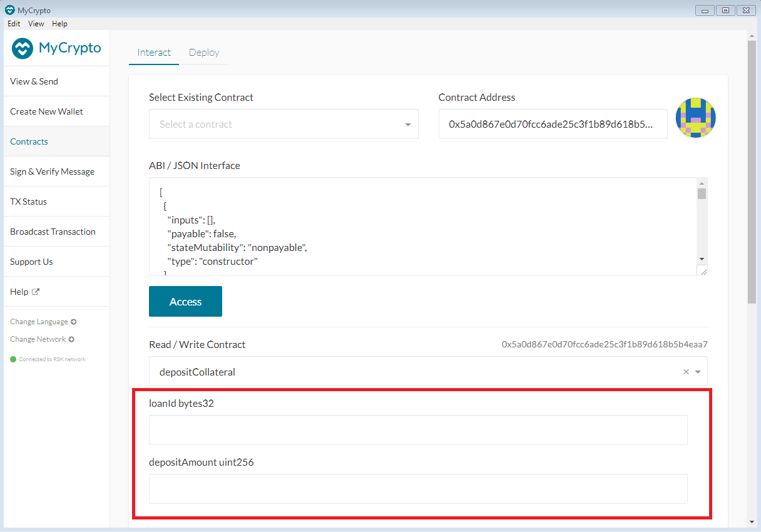Open Create New Wallet page
The image size is (761, 532).
click(x=56, y=111)
